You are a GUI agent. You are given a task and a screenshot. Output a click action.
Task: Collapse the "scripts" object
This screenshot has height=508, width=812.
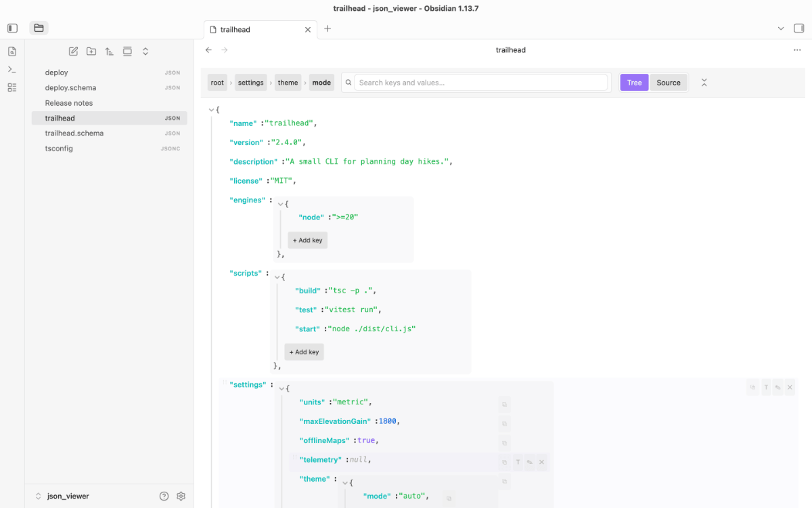click(277, 277)
